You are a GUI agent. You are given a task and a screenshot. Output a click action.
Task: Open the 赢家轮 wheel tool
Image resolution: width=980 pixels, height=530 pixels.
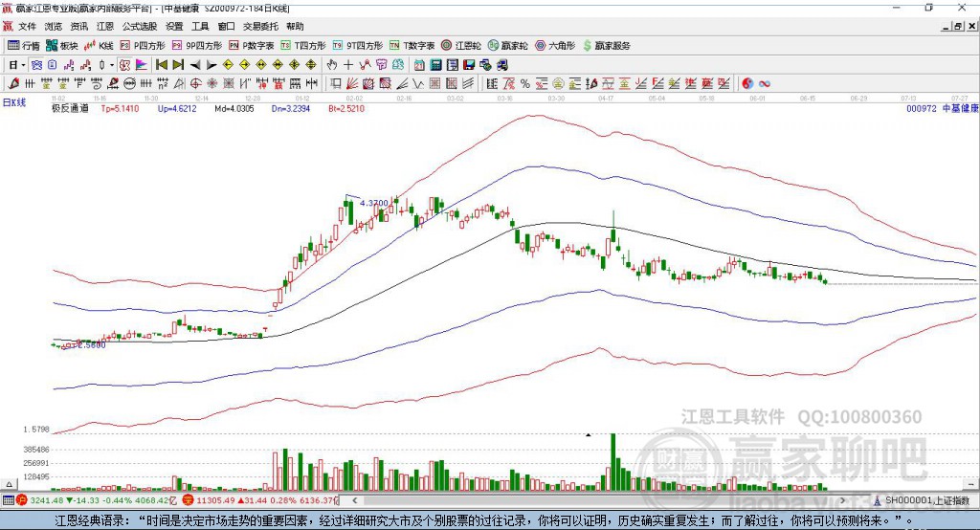coord(508,46)
